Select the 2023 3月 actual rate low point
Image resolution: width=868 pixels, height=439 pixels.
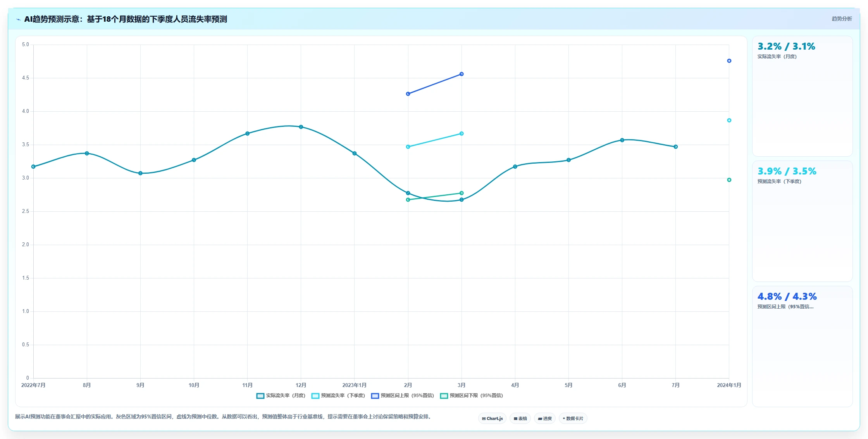461,200
